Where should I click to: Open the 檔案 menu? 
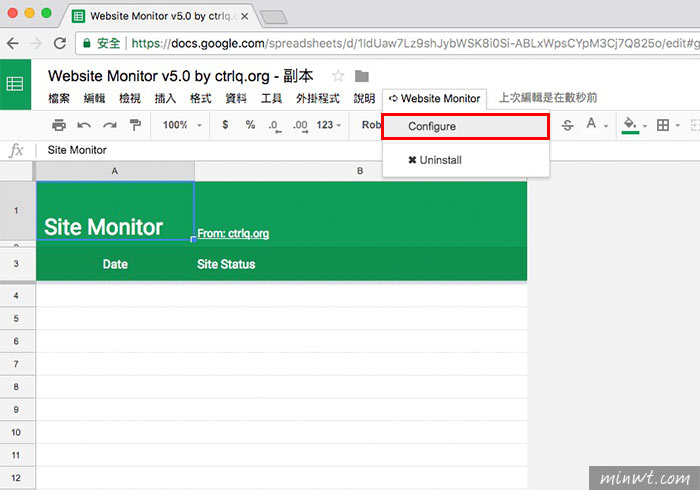click(59, 98)
